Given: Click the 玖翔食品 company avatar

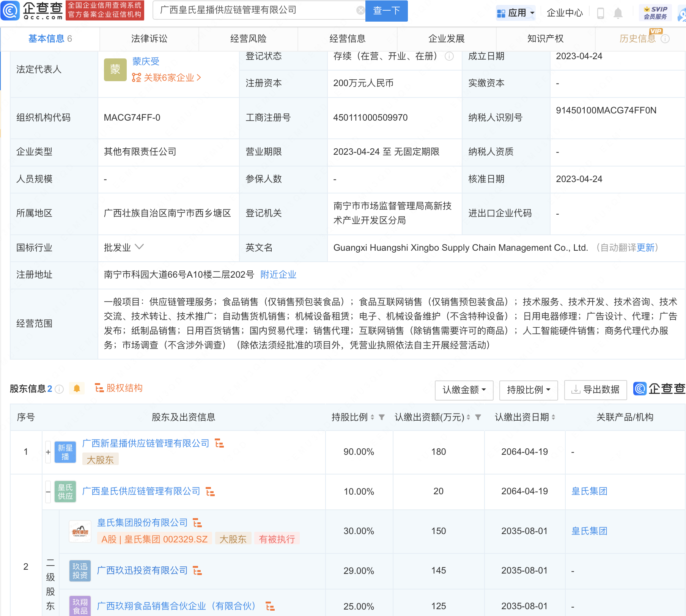Looking at the screenshot, I should click(x=80, y=606).
